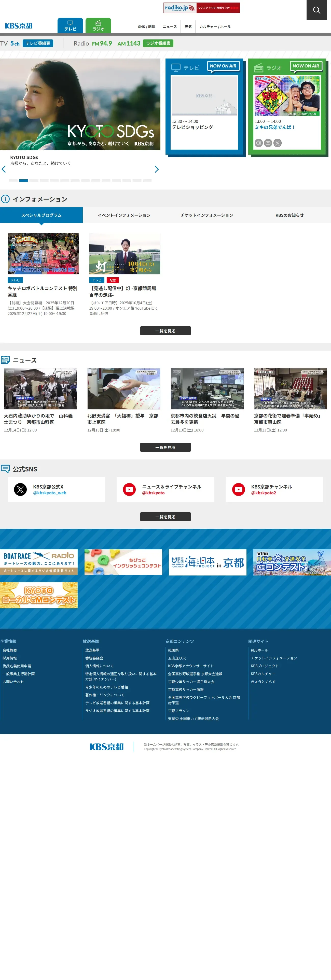Open 会社概要 footer link
This screenshot has height=980, width=331.
[10, 650]
